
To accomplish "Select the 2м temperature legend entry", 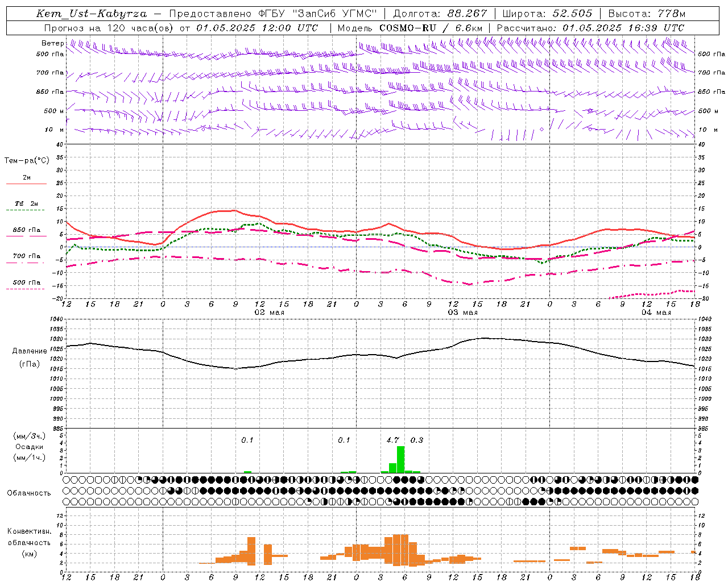I will pyautogui.click(x=27, y=178).
